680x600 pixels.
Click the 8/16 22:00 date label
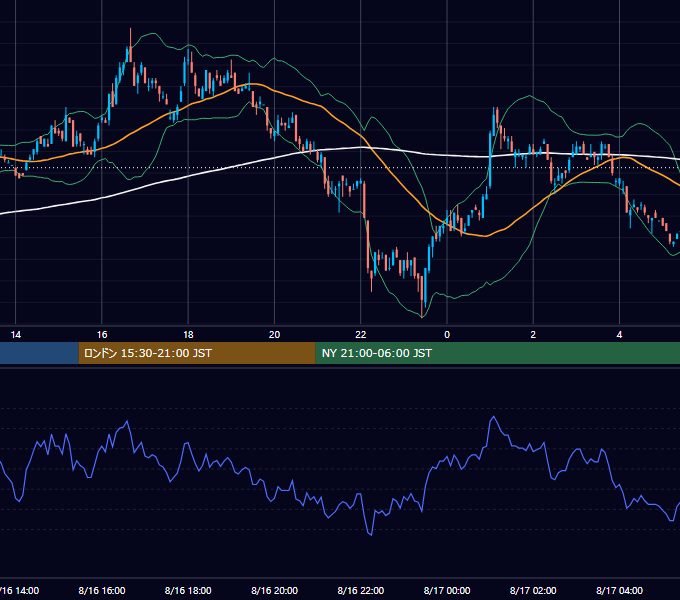click(x=361, y=590)
